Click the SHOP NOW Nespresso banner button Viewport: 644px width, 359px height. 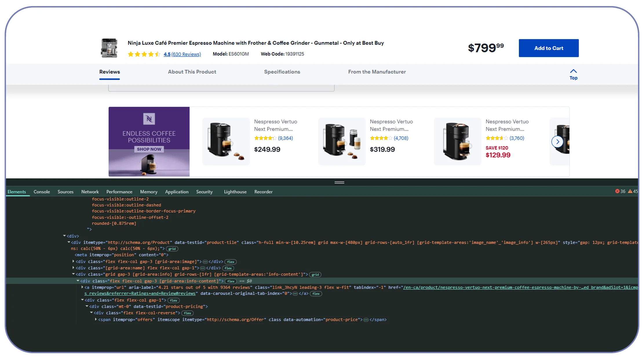tap(149, 149)
